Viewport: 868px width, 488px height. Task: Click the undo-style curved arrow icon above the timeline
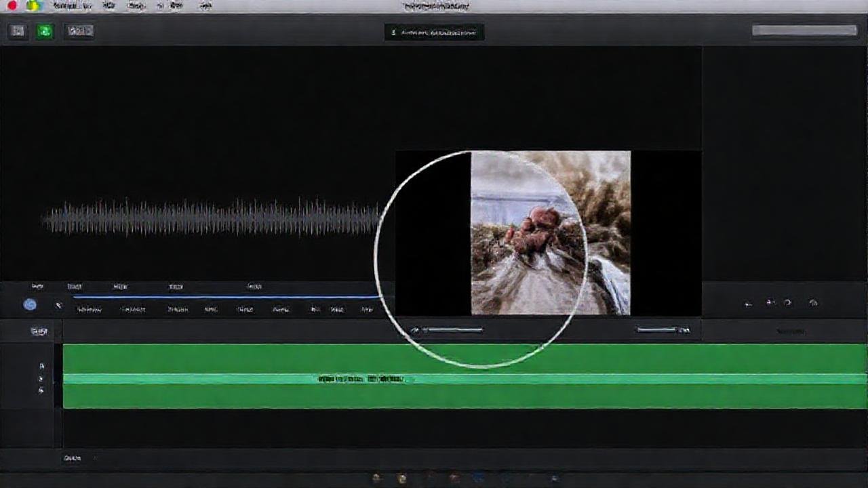click(789, 303)
